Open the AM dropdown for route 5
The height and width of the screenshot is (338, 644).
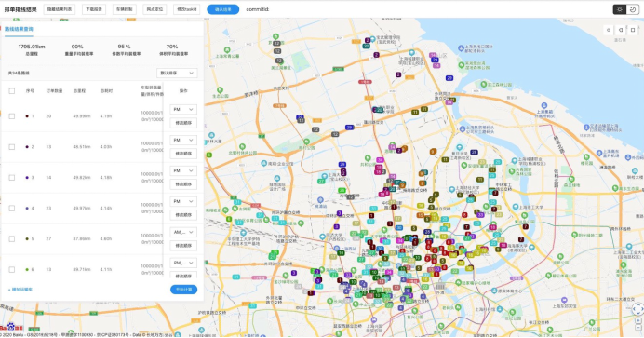click(183, 232)
